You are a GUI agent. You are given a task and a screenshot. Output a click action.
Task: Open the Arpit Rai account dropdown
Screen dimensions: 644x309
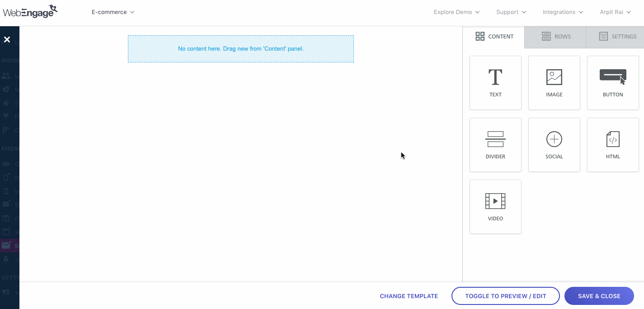tap(615, 12)
